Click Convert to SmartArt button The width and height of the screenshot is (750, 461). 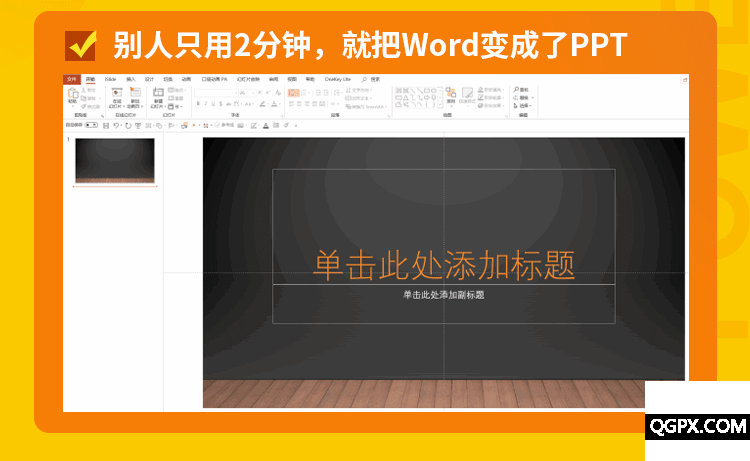366,107
